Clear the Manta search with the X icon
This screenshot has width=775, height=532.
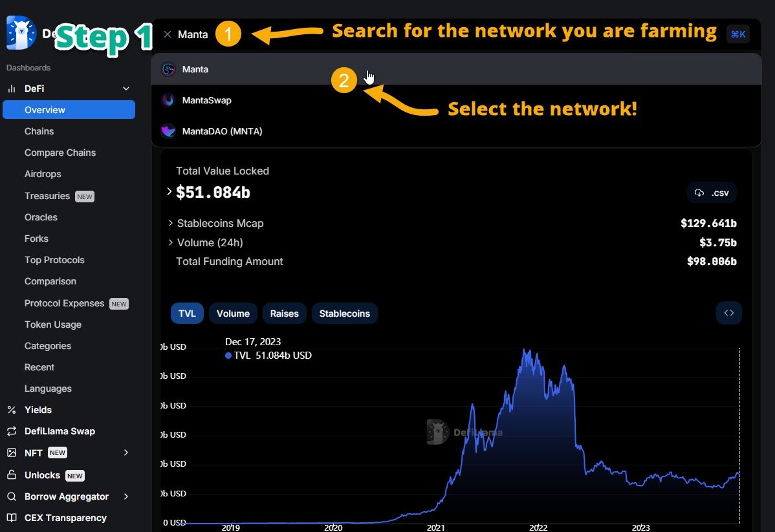[168, 34]
